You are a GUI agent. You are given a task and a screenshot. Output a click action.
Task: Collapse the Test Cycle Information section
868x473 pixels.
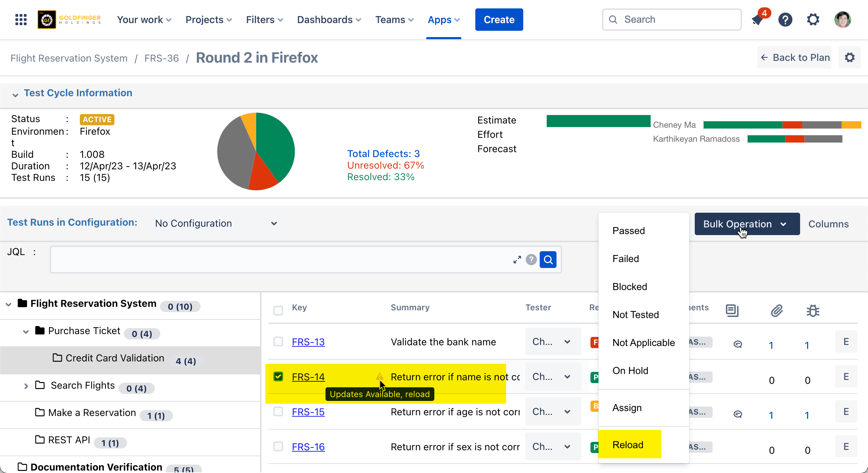click(x=15, y=94)
